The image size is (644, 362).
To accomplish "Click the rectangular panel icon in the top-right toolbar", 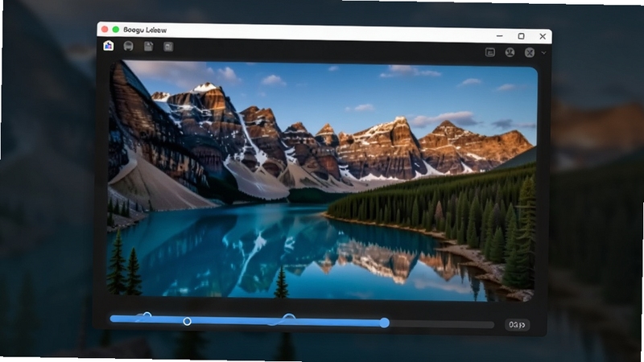I will click(x=490, y=52).
